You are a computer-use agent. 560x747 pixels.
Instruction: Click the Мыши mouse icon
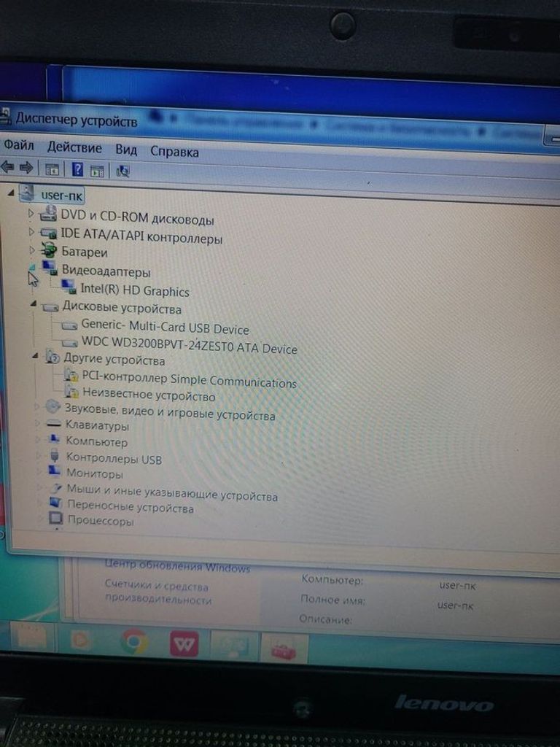pos(57,487)
